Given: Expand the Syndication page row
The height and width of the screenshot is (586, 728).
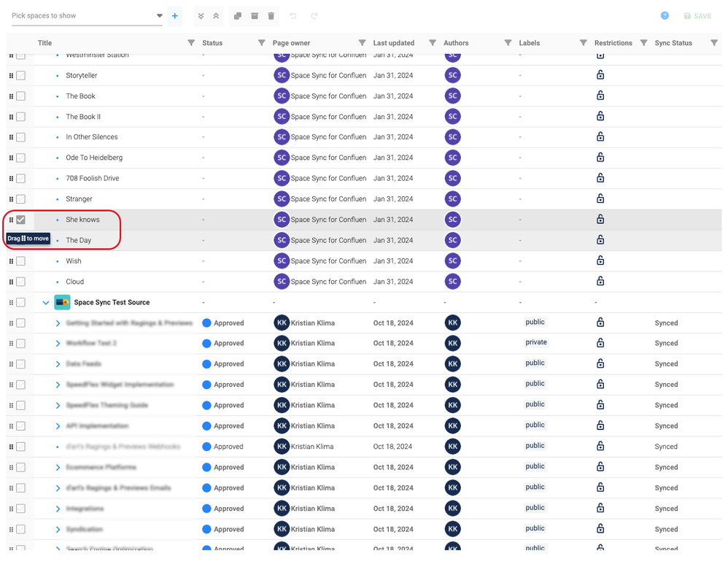Looking at the screenshot, I should tap(58, 529).
